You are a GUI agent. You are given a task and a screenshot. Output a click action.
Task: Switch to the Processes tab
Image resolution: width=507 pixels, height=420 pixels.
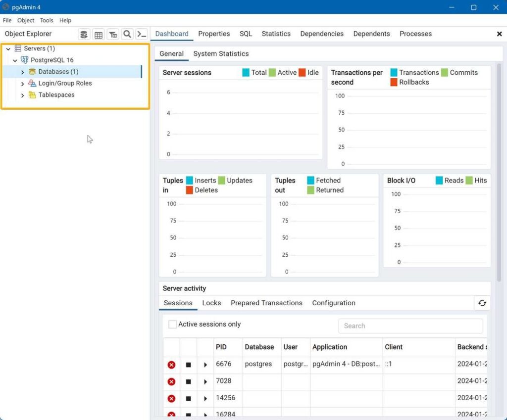(x=415, y=34)
